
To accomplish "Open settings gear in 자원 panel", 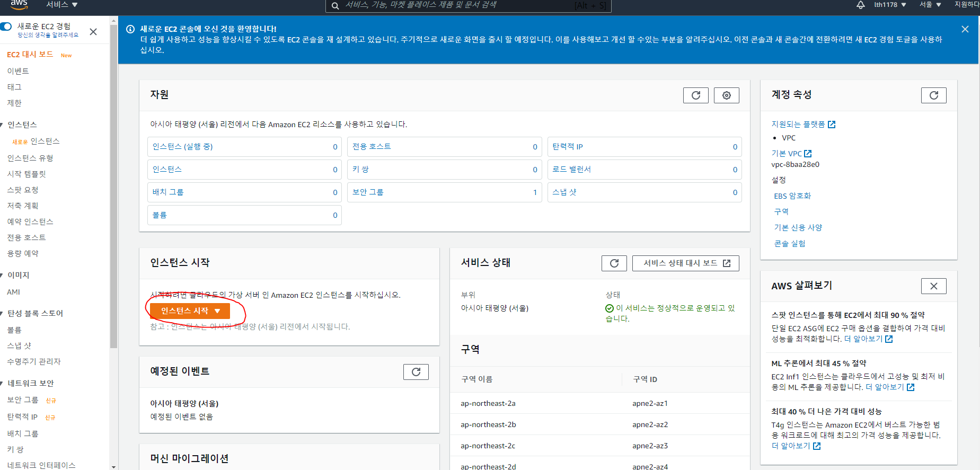I will click(x=727, y=95).
